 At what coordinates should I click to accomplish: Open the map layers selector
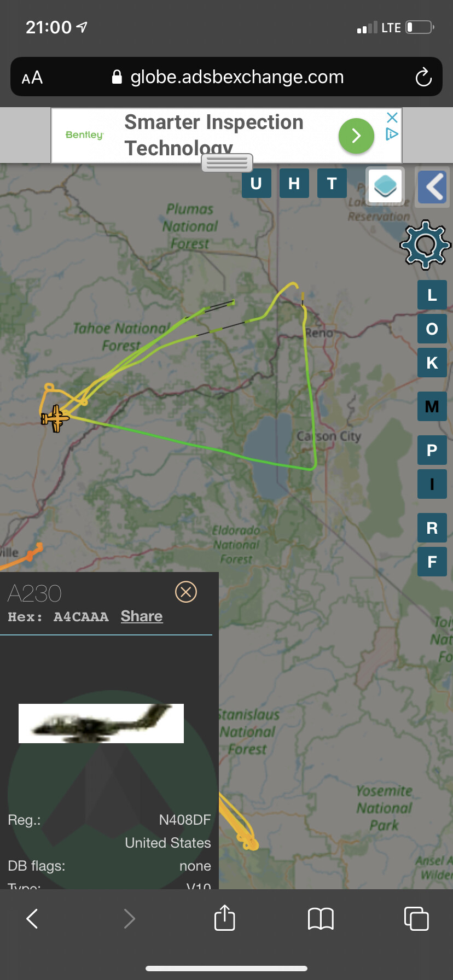(x=385, y=185)
